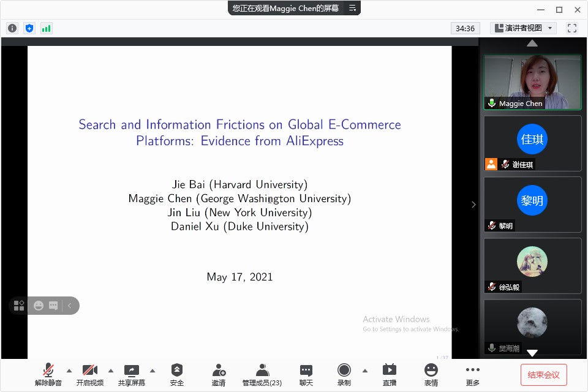Open the meeting info icon

[12, 28]
